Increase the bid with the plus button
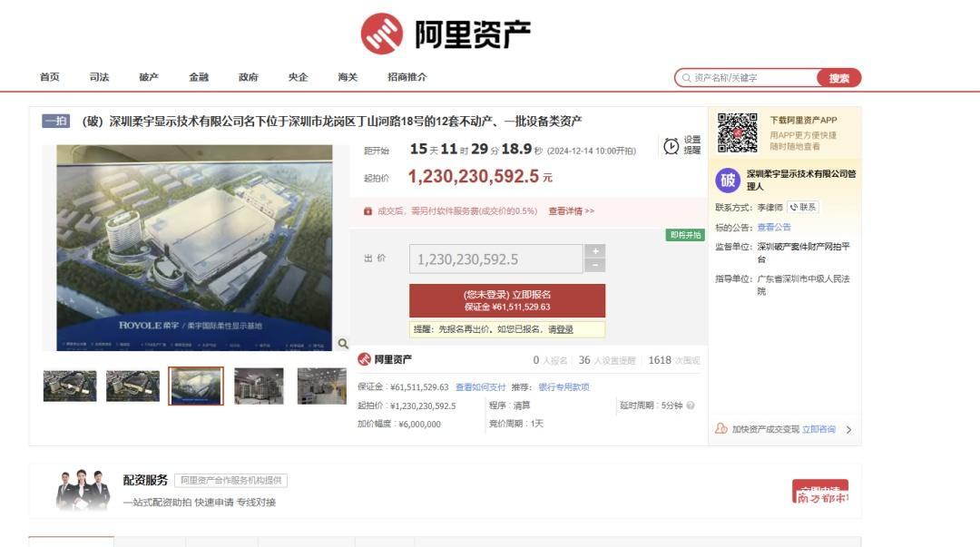980x547 pixels. click(x=595, y=251)
